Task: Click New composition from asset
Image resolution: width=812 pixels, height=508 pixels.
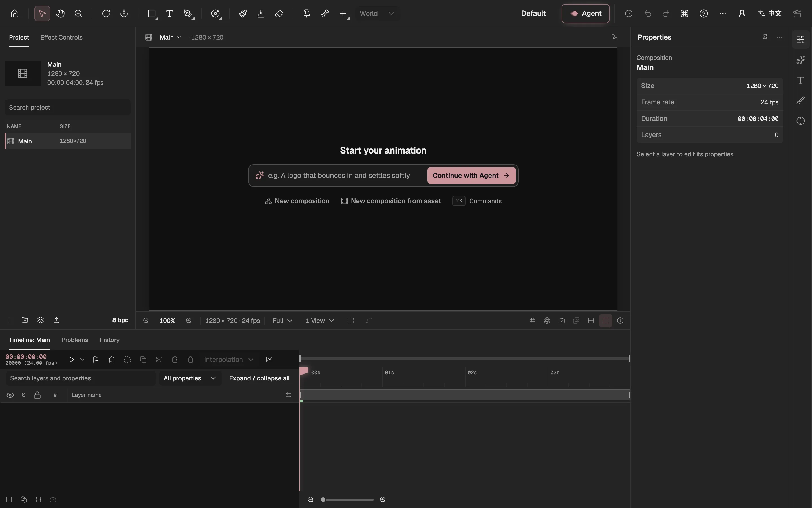Action: pyautogui.click(x=391, y=201)
